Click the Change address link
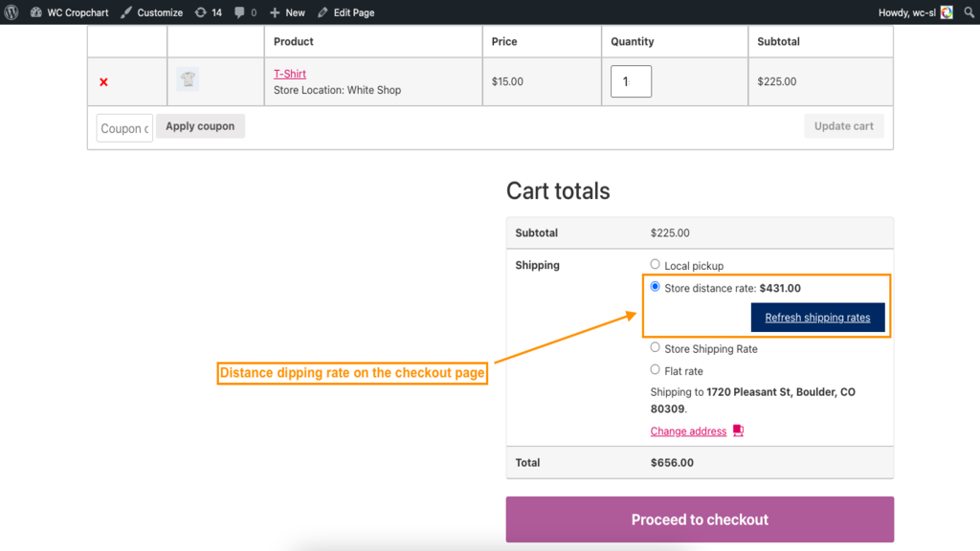 point(688,431)
